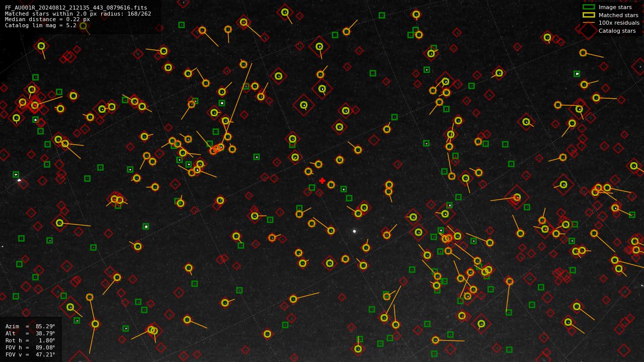644x362 pixels.
Task: Click the "Matched stars" legend label
Action: 618,15
